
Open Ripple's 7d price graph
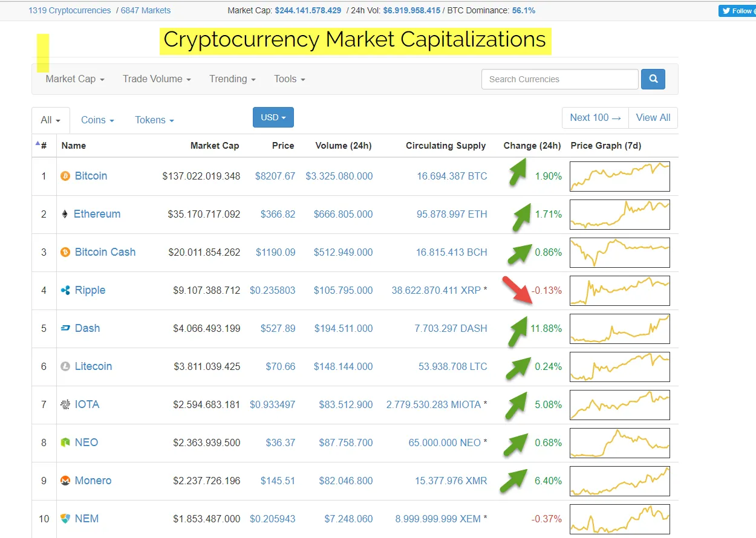620,291
